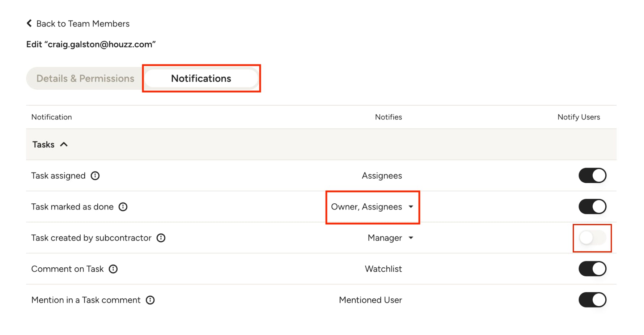
Task: Enable Task created by subcontractor toggle
Action: (592, 238)
